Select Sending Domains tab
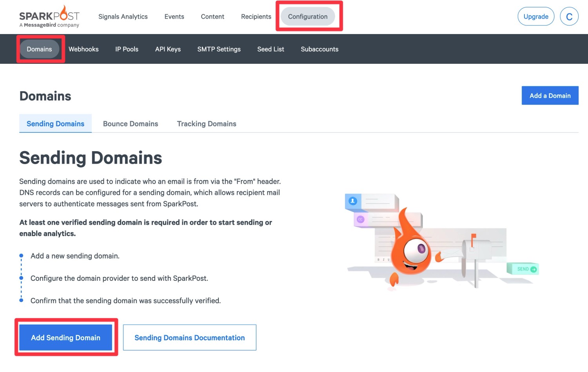This screenshot has height=372, width=588. point(55,124)
